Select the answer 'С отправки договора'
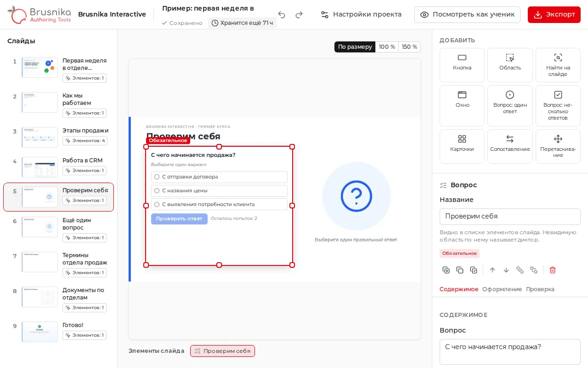This screenshot has height=368, width=588. [219, 177]
